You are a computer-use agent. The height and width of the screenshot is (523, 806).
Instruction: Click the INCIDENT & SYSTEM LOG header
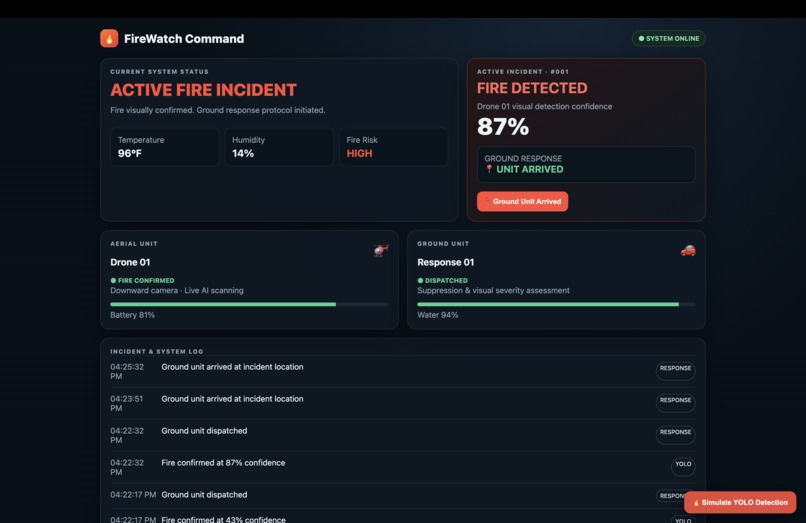point(157,352)
